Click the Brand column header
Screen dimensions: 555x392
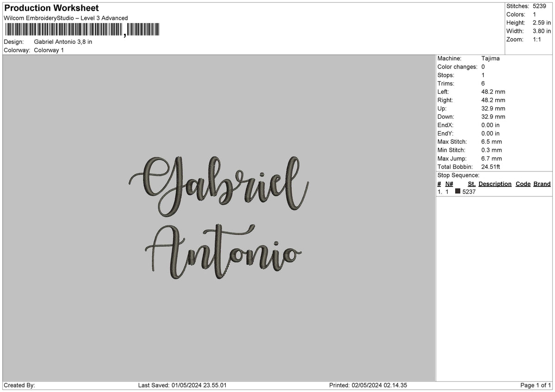click(542, 184)
